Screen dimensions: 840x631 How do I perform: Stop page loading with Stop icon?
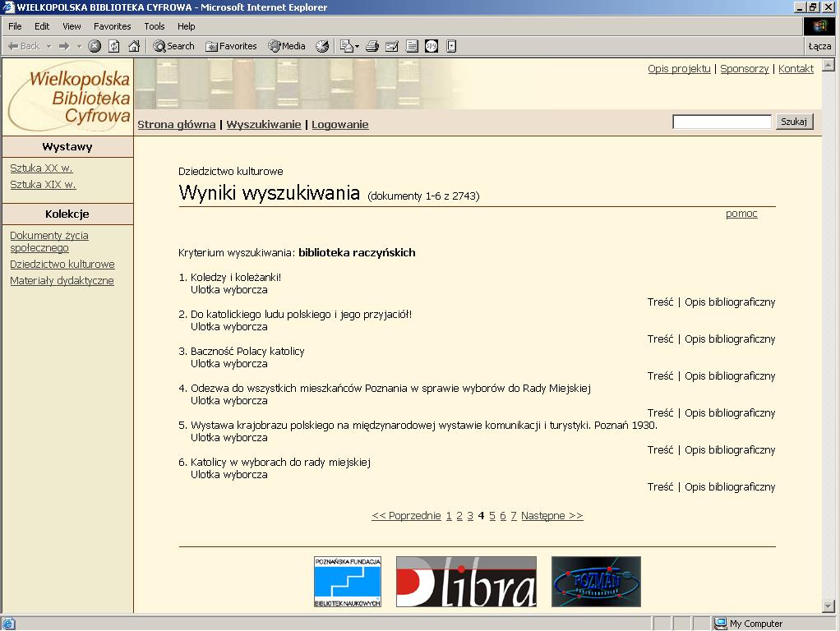[95, 47]
